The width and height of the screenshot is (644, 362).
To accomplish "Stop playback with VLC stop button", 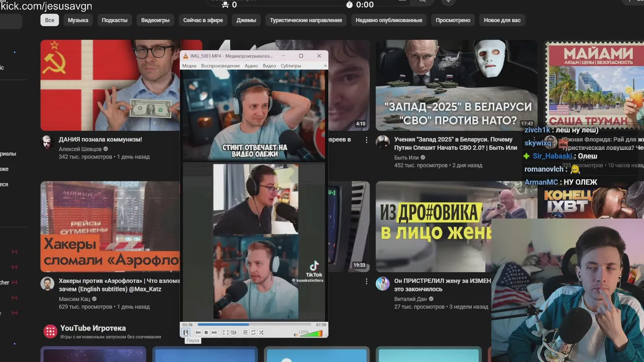I will pyautogui.click(x=206, y=332).
